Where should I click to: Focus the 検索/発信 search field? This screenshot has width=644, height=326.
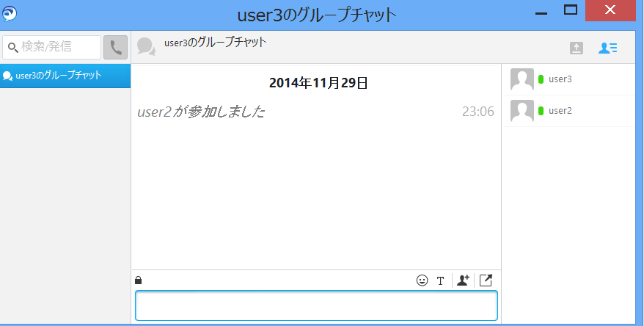point(57,47)
